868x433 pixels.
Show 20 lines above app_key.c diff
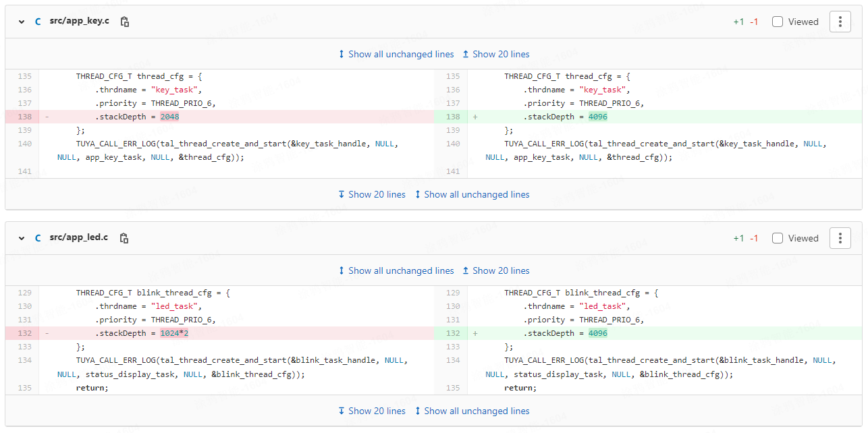tap(496, 54)
